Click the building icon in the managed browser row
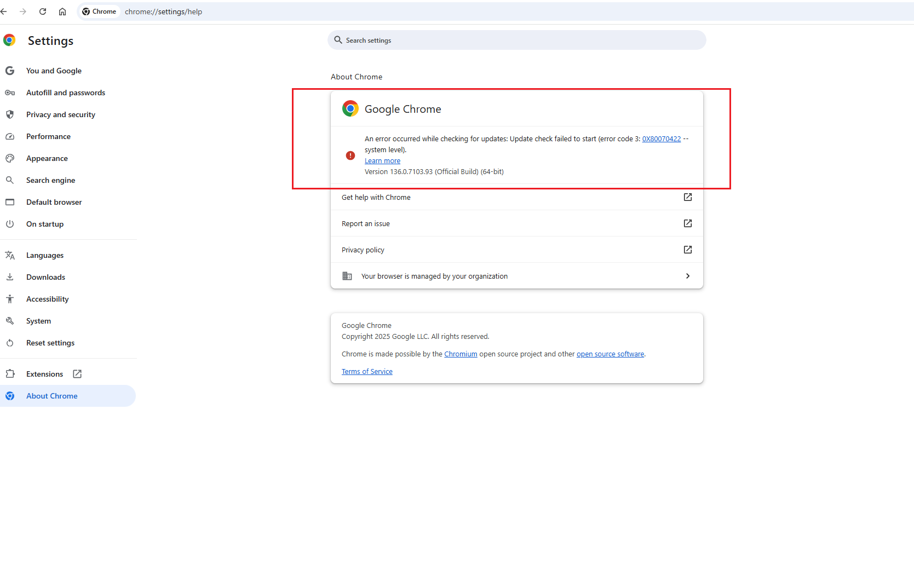Image resolution: width=914 pixels, height=588 pixels. point(347,276)
